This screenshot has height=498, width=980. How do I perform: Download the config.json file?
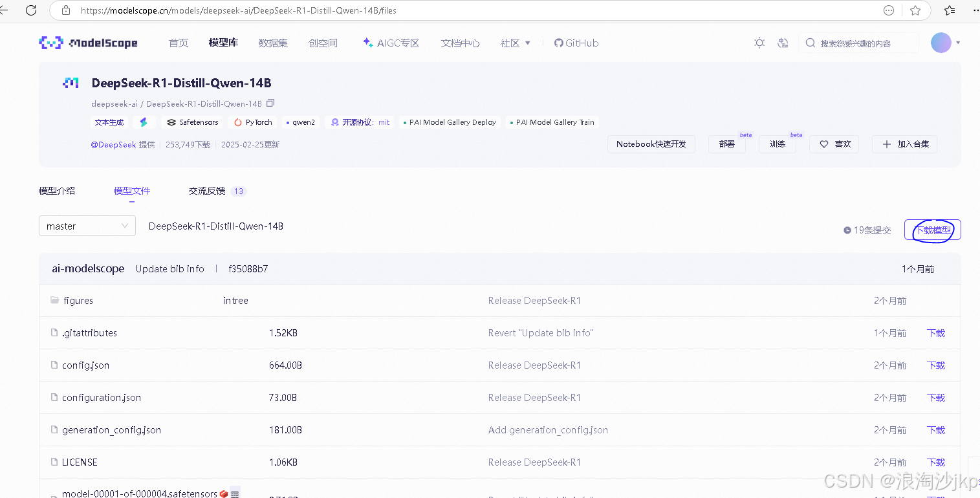point(936,365)
